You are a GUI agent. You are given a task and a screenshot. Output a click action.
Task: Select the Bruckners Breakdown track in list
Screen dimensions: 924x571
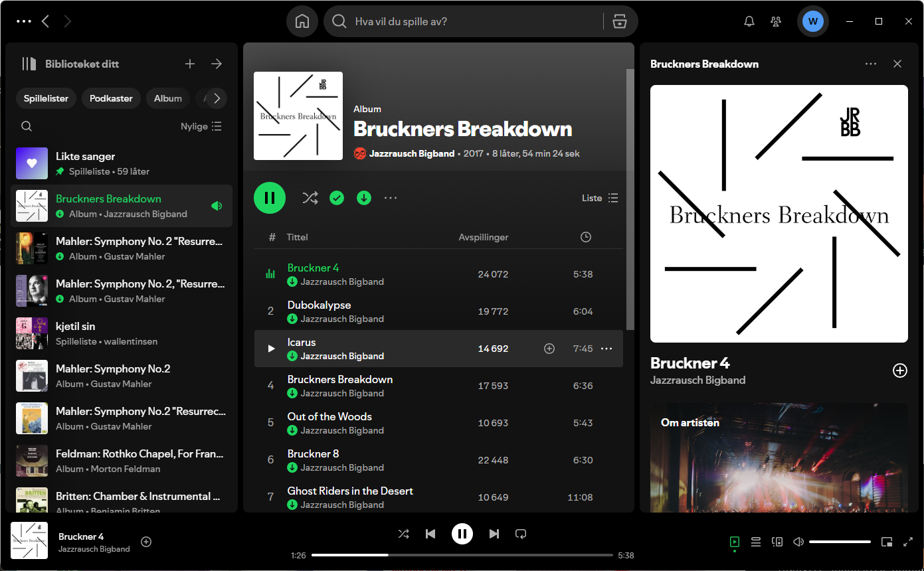(438, 386)
